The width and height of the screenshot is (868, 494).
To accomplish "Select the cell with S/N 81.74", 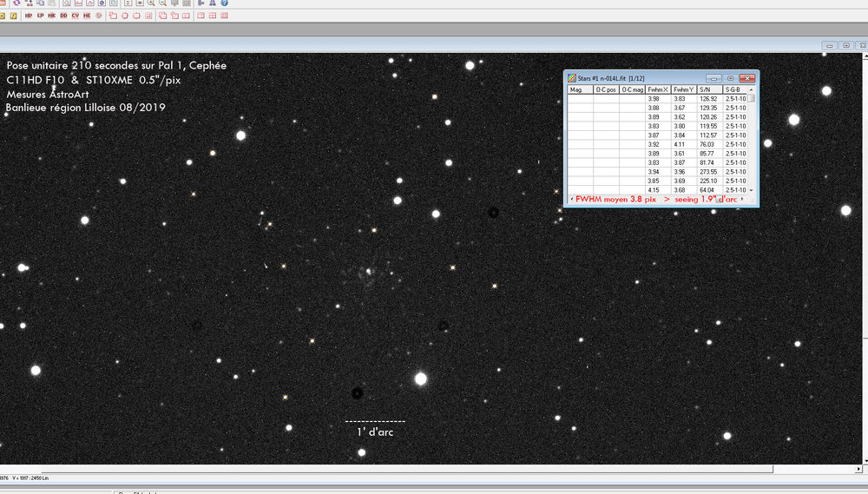I will [710, 163].
